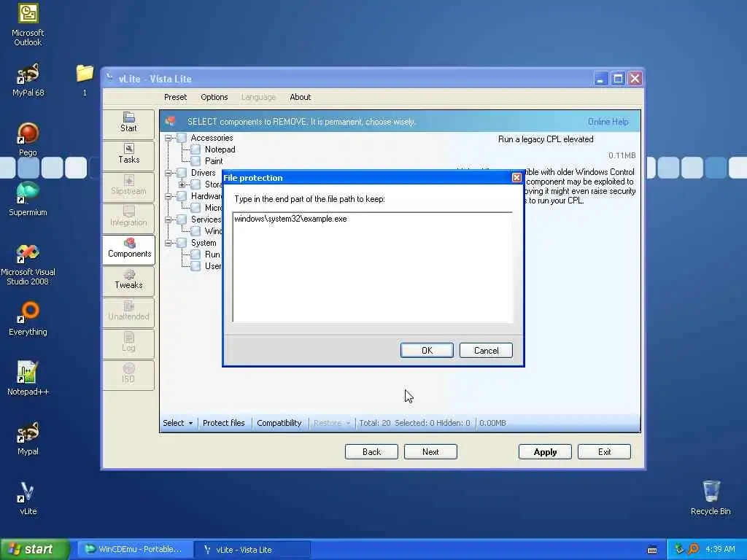747x560 pixels.
Task: Open Microsoft Visual Studio 2008 shortcut
Action: pos(28,264)
